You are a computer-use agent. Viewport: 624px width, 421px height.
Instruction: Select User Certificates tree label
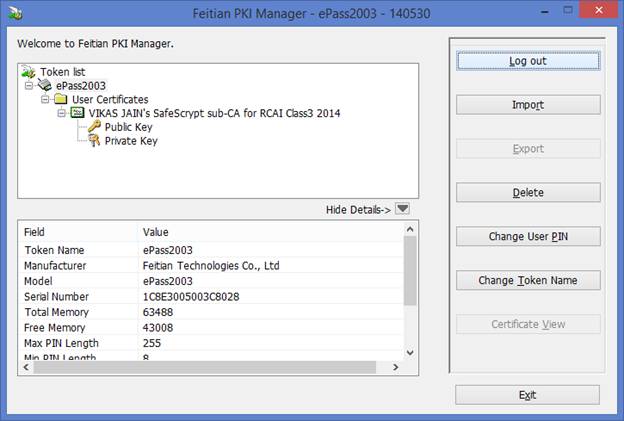tap(110, 99)
